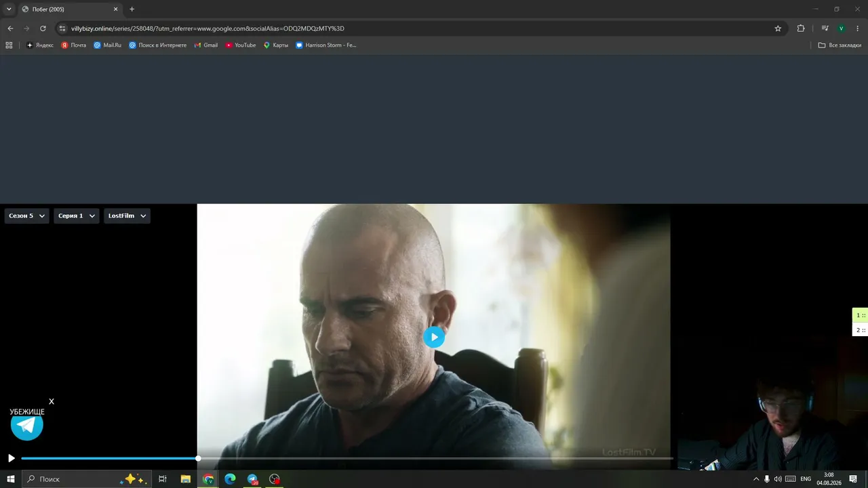This screenshot has height=488, width=868.
Task: Open the touch keyboard tray icon
Action: tap(790, 479)
